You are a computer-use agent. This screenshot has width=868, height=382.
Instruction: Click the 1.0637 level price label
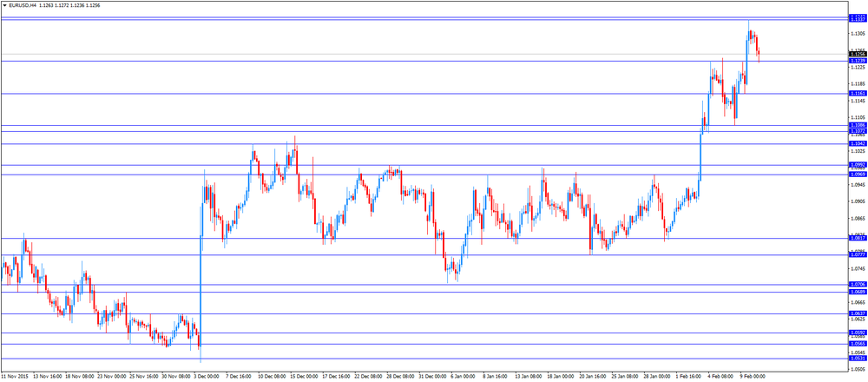point(858,313)
